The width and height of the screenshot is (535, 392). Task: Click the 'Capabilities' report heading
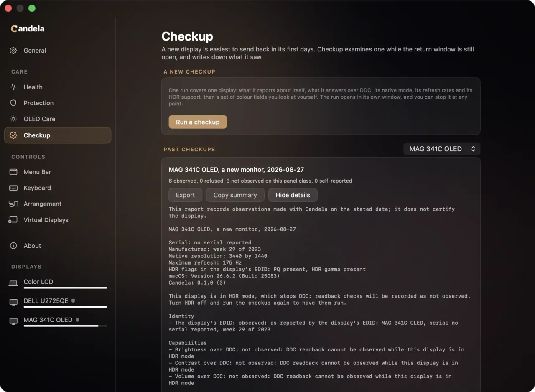coord(188,343)
